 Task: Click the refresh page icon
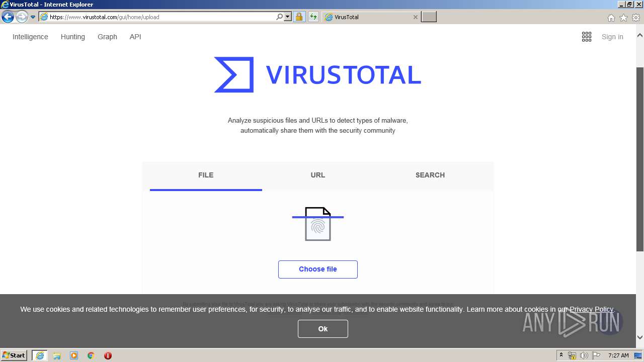[313, 17]
